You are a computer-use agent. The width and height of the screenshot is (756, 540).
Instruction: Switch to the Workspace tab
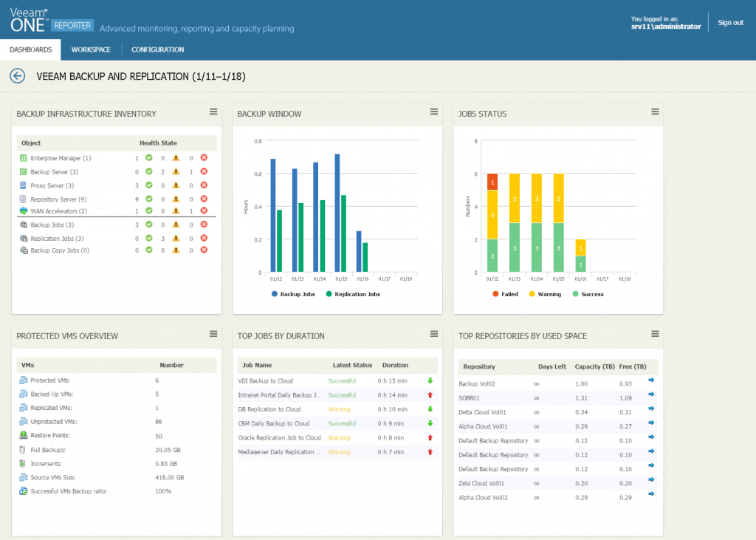click(91, 49)
